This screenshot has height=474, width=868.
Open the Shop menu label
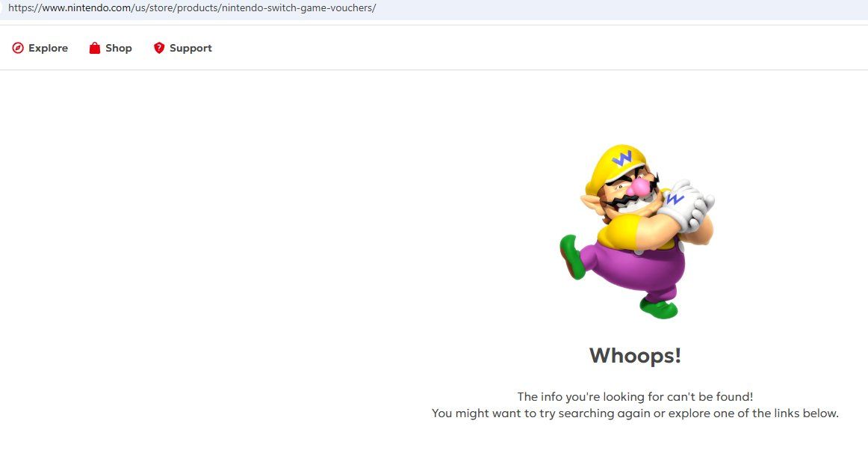118,48
